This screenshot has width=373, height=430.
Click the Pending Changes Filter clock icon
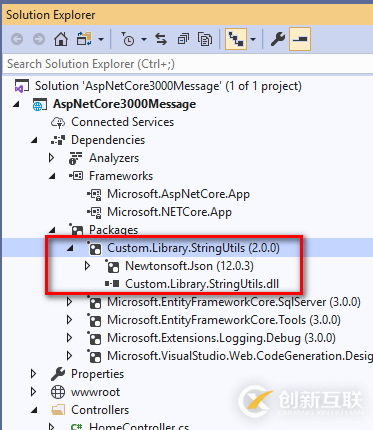[127, 39]
